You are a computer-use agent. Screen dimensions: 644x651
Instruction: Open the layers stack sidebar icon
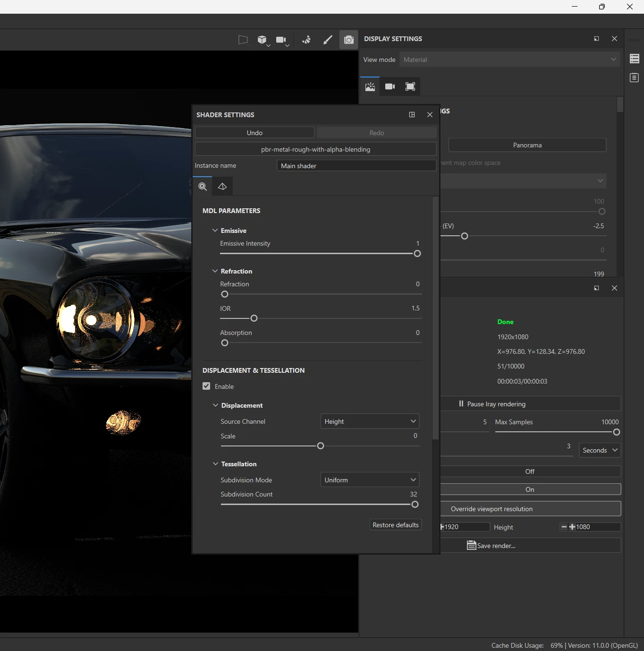[635, 59]
